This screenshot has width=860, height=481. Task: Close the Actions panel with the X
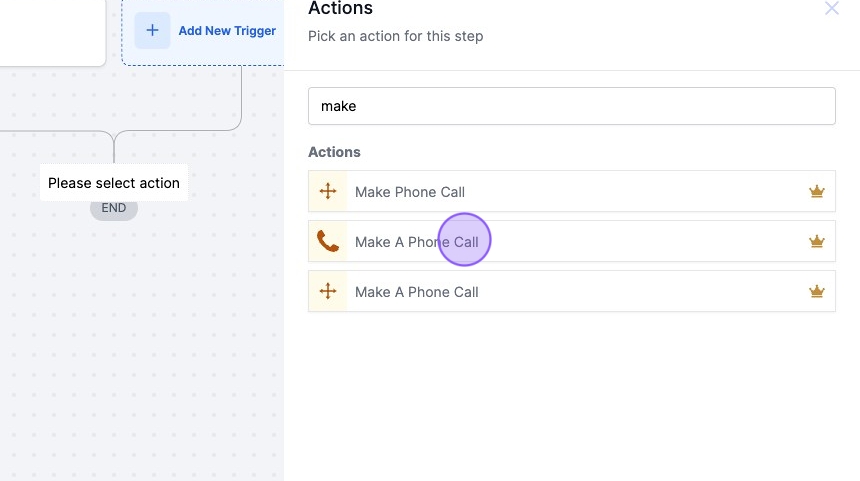(831, 9)
